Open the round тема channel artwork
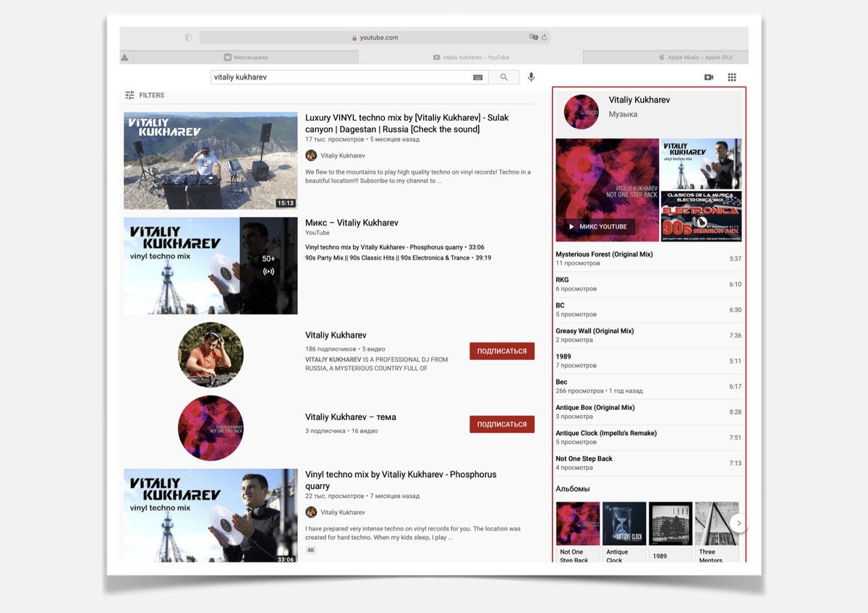The image size is (868, 613). tap(210, 428)
